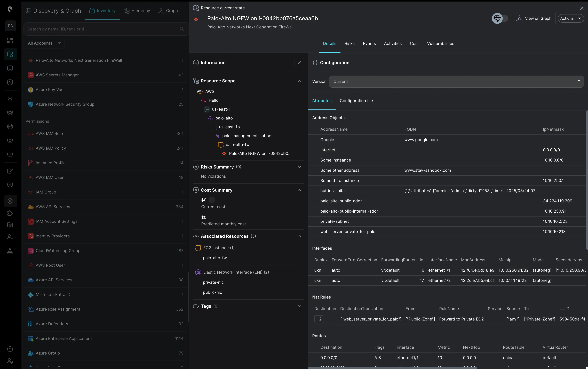Click the Elastic Network Interface icon
588x369 pixels.
click(x=198, y=272)
